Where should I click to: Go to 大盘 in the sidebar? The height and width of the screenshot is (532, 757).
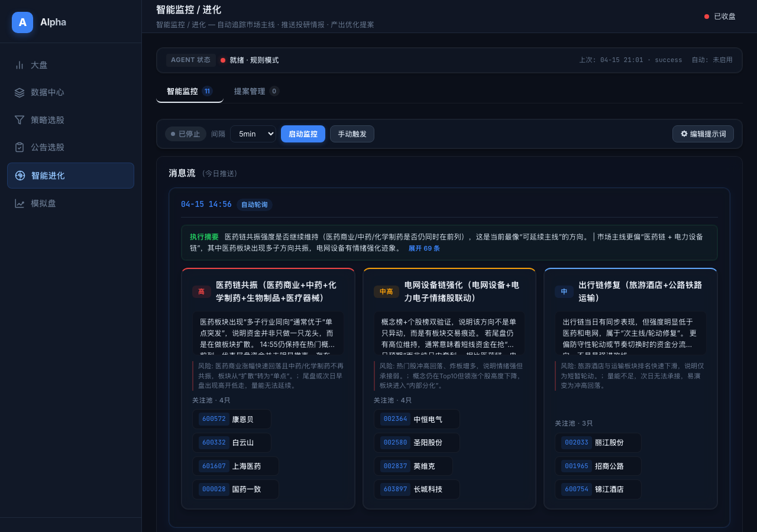point(70,65)
